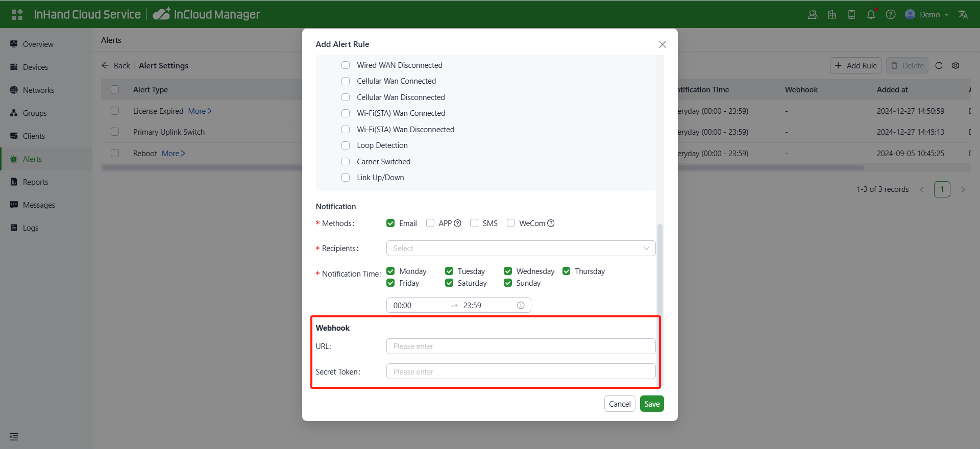Open the Devices sidebar menu item
This screenshot has width=980, height=449.
[x=35, y=67]
